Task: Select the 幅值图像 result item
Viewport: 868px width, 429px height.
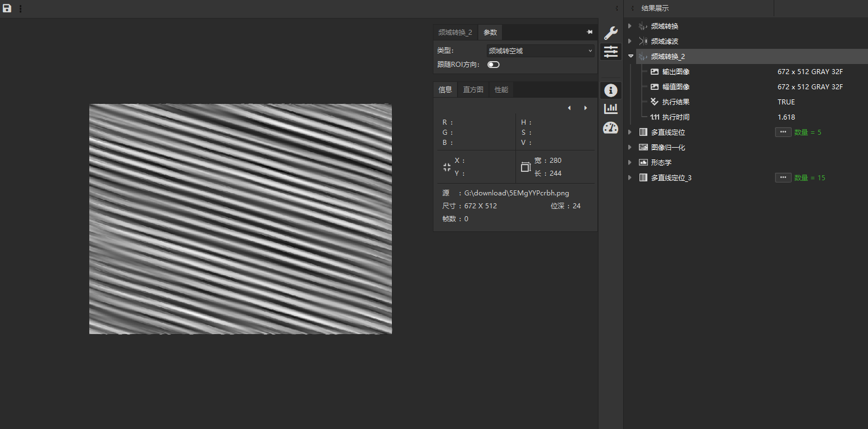Action: (x=675, y=87)
